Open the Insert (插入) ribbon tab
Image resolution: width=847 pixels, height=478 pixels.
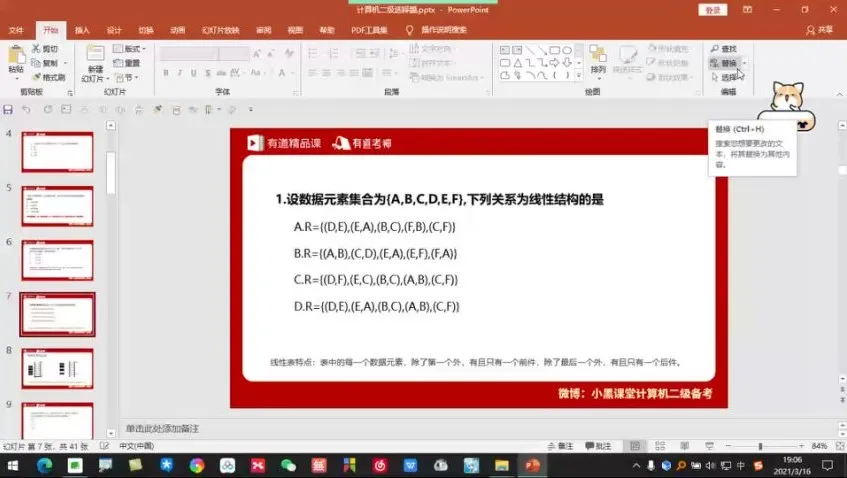[x=82, y=30]
